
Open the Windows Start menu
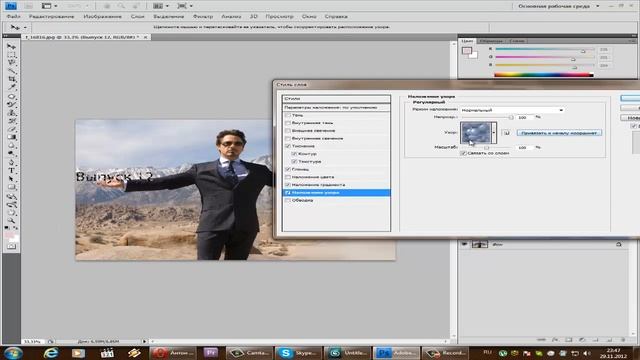coord(13,353)
